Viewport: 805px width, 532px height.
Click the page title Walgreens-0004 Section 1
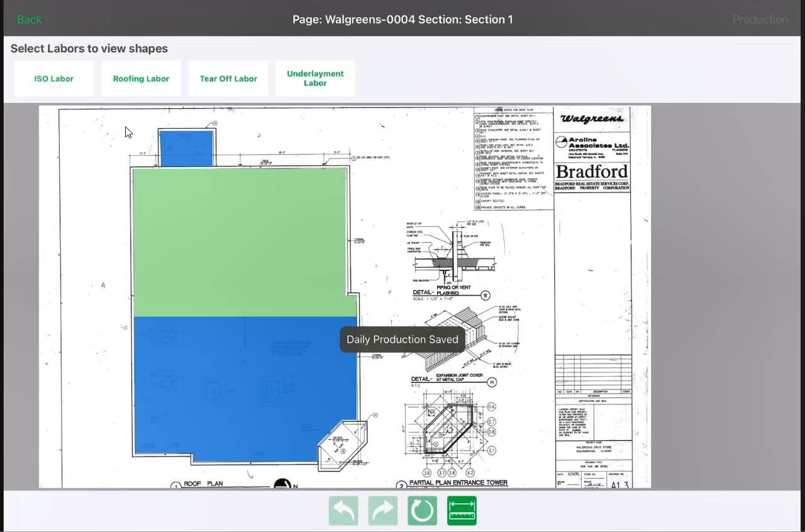point(402,19)
